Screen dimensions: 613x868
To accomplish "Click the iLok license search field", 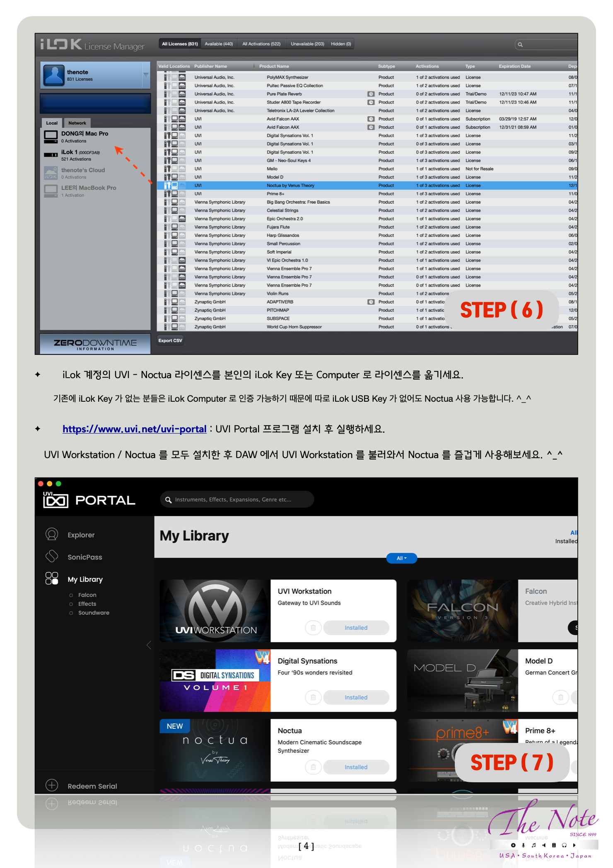I will pos(547,44).
